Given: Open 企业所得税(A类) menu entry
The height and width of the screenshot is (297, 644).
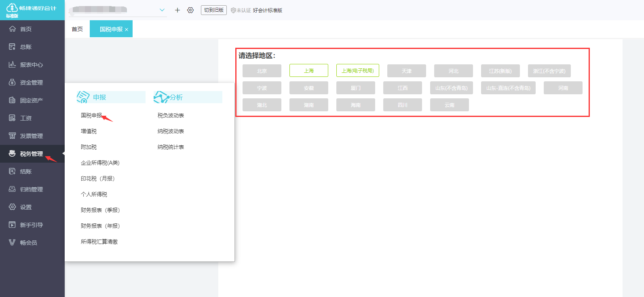Looking at the screenshot, I should tap(100, 163).
